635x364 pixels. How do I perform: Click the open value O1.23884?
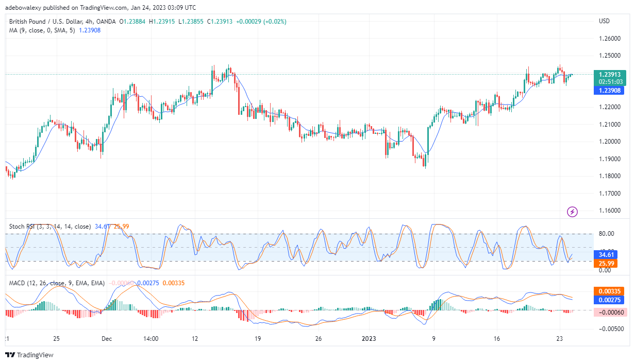(132, 22)
